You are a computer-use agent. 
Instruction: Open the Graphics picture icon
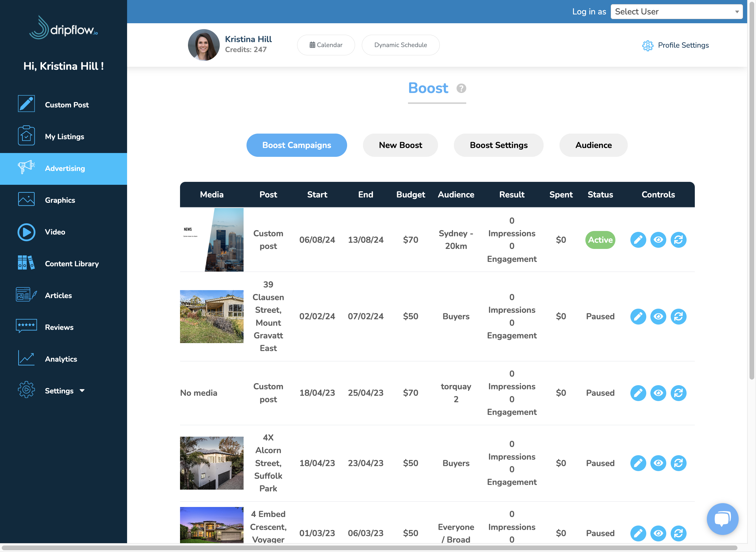(x=26, y=199)
